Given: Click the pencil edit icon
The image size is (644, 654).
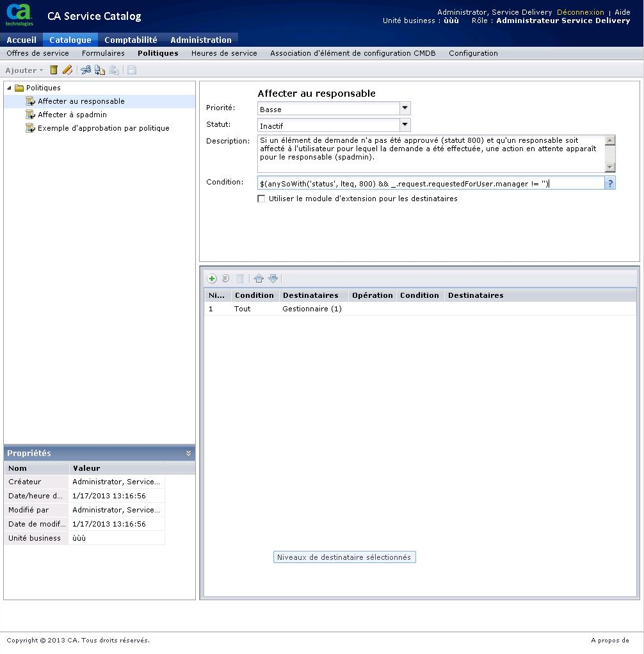Looking at the screenshot, I should click(67, 70).
